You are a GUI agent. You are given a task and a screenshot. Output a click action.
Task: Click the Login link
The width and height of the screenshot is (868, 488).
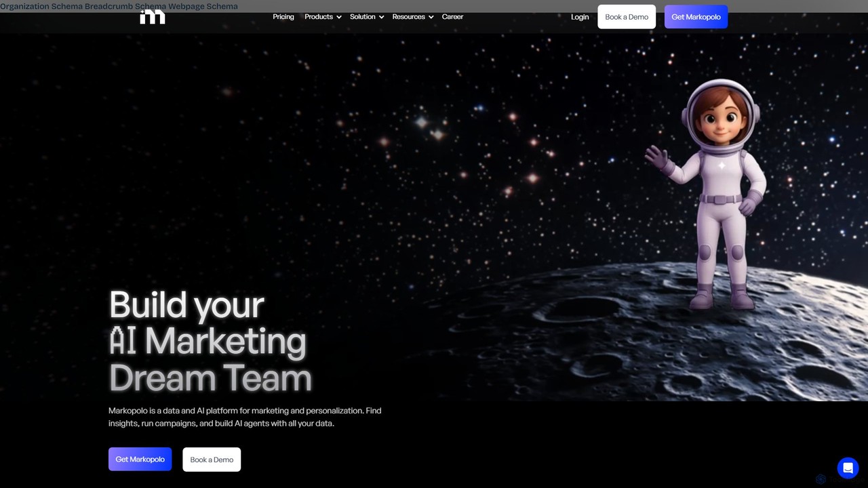coord(580,17)
